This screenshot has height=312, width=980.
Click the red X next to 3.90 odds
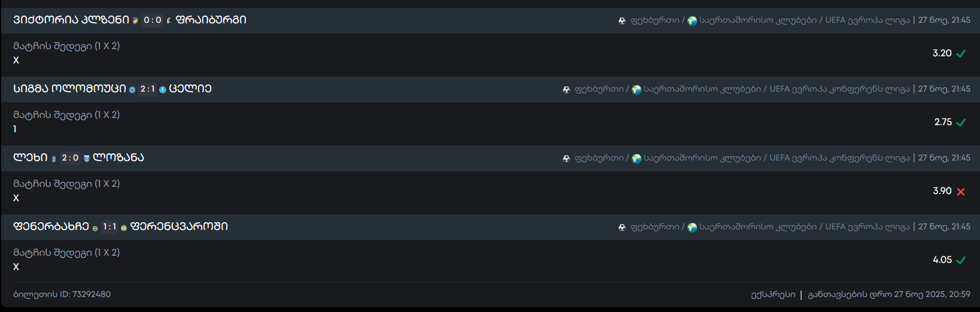pos(961,192)
